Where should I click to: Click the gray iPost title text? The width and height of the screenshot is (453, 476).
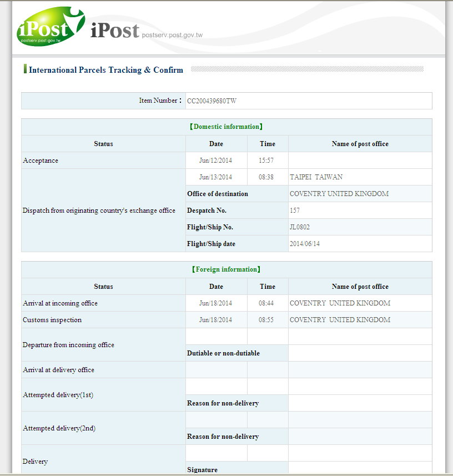coord(114,31)
